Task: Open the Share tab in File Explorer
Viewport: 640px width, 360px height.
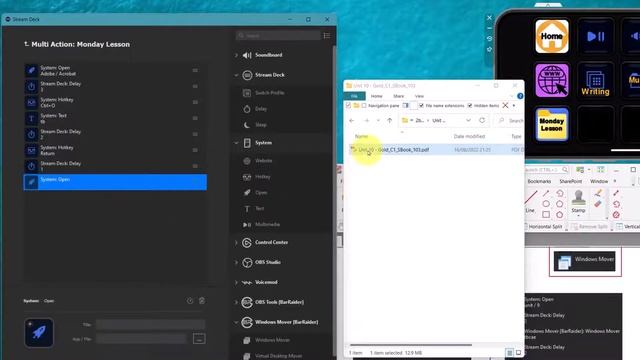Action: click(398, 96)
